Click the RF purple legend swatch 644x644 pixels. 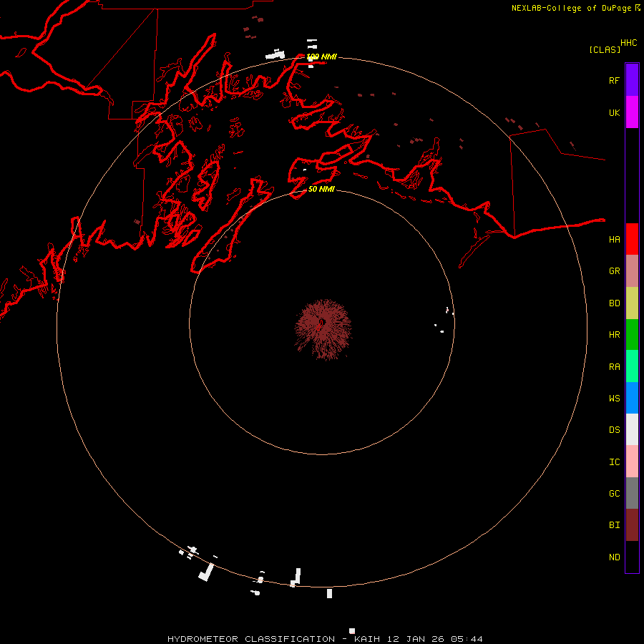pos(632,80)
